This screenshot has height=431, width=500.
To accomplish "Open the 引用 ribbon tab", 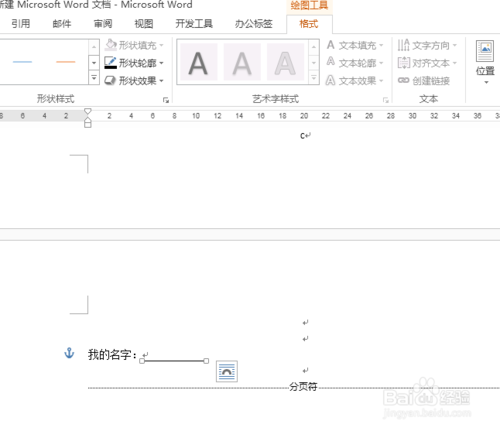I will (x=21, y=24).
